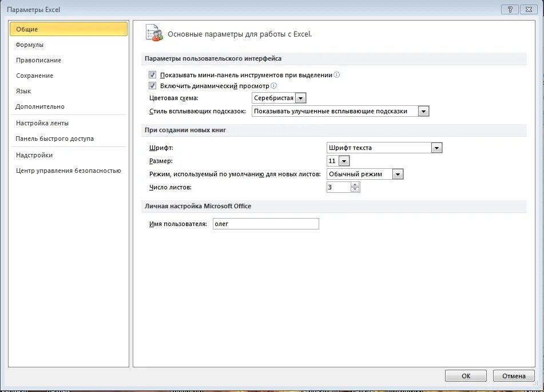Image resolution: width=544 pixels, height=392 pixels.
Task: Click the help question mark button
Action: tap(510, 9)
